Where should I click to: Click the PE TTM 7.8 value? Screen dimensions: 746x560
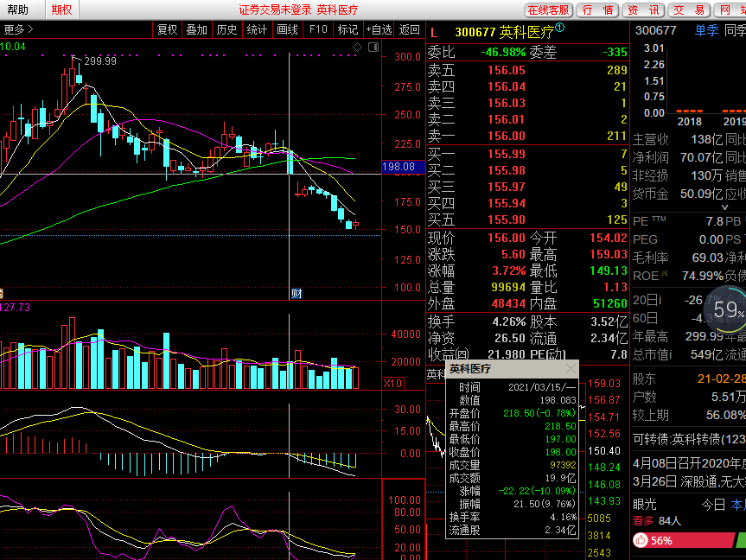(715, 221)
